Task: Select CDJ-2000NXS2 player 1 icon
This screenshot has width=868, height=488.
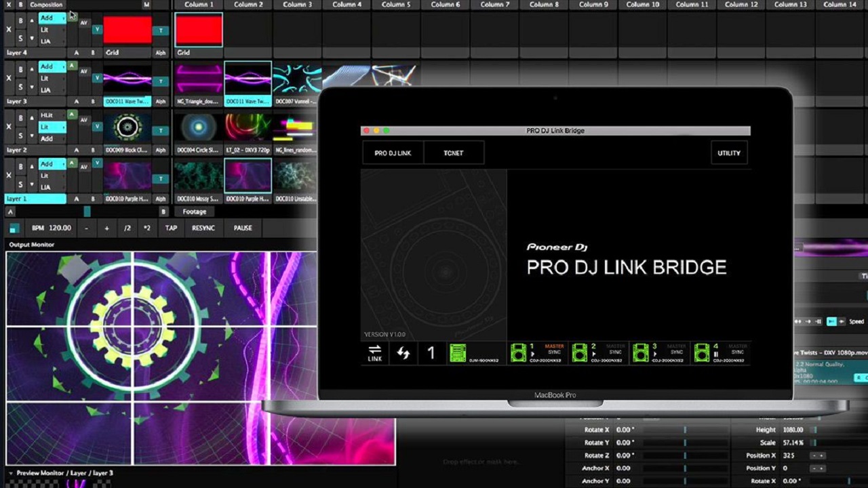Action: 519,353
